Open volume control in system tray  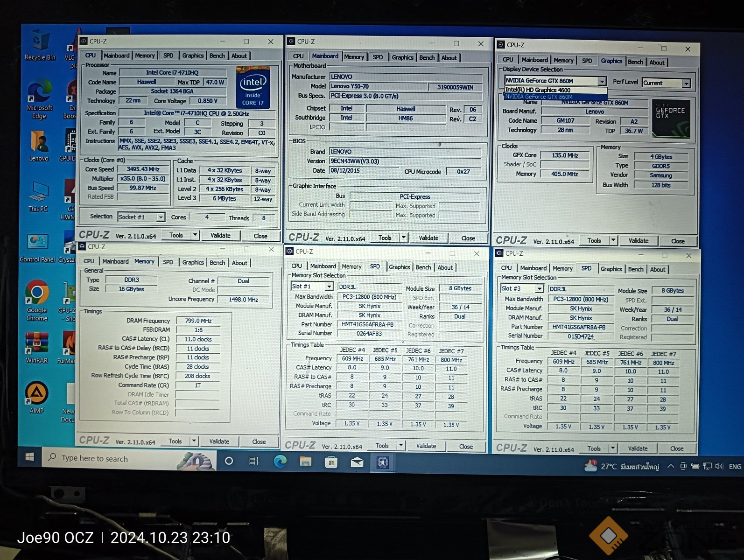[719, 466]
